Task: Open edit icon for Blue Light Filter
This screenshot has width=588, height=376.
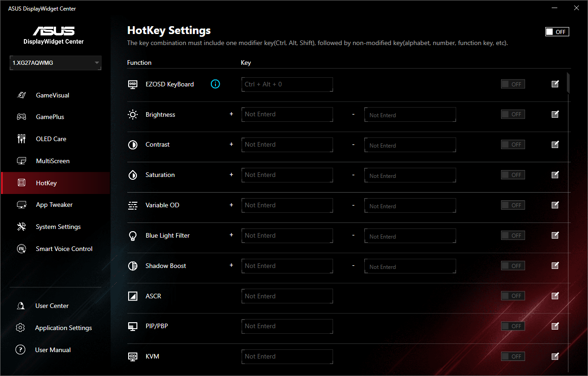Action: (555, 235)
